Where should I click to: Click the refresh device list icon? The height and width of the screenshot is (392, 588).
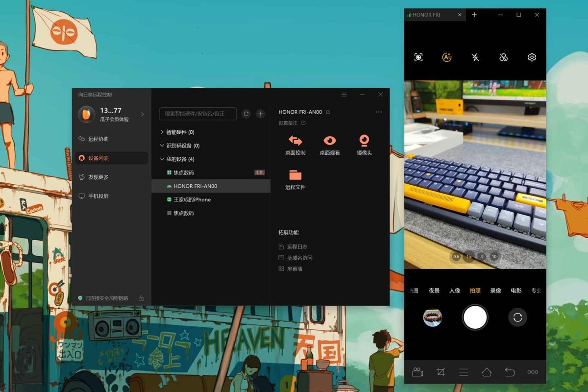[x=246, y=114]
